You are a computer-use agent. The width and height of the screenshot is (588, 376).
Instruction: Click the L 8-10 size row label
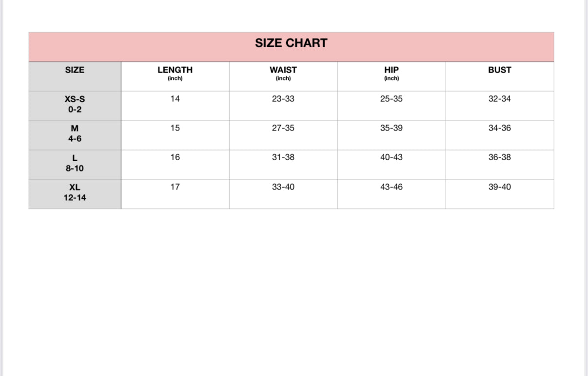click(75, 163)
